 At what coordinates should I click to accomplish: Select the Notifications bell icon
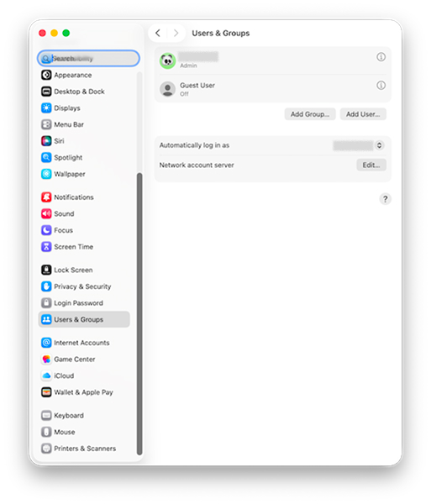click(46, 197)
